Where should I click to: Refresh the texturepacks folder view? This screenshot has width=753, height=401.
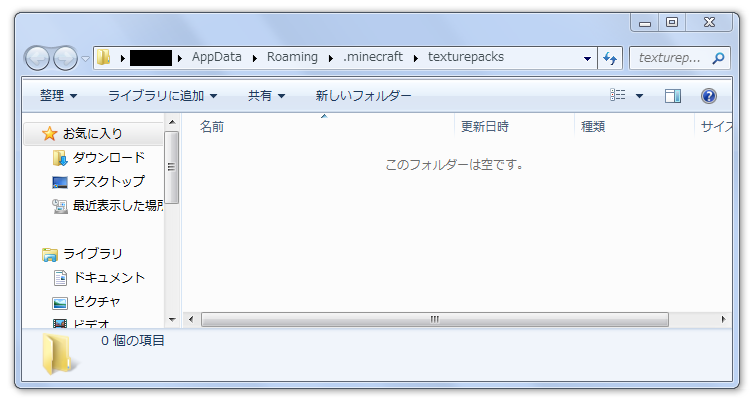click(x=610, y=58)
